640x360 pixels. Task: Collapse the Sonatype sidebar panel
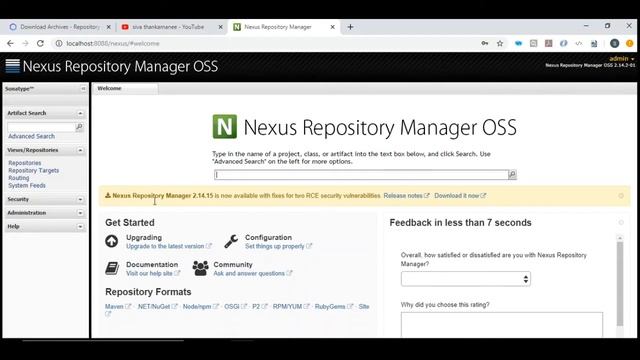83,89
